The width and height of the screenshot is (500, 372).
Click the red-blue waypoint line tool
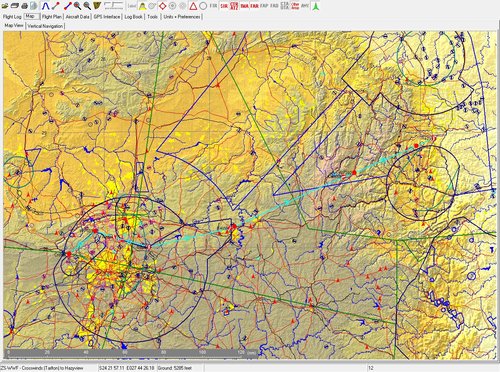[68, 6]
